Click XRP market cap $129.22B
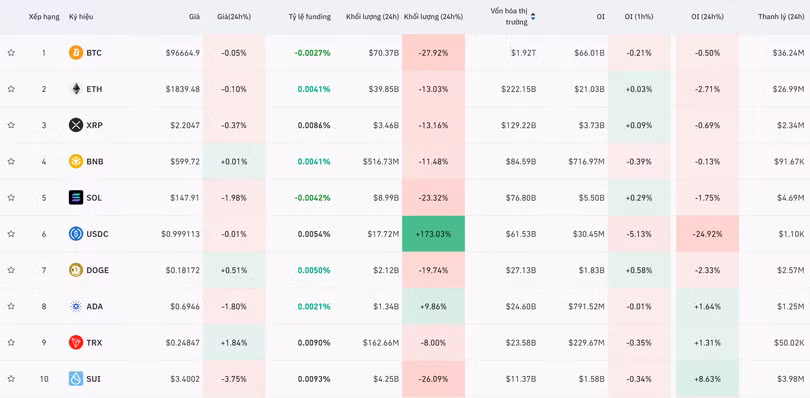This screenshot has width=810, height=398. click(519, 125)
